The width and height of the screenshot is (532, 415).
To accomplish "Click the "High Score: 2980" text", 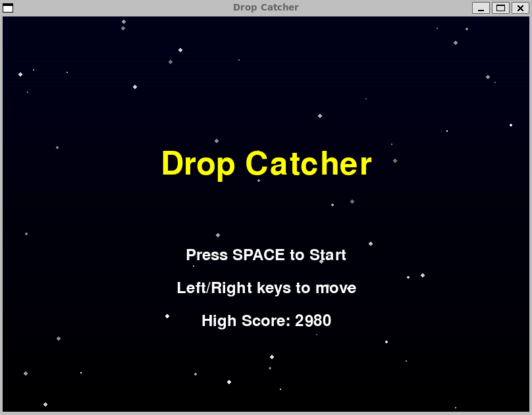I will (267, 321).
